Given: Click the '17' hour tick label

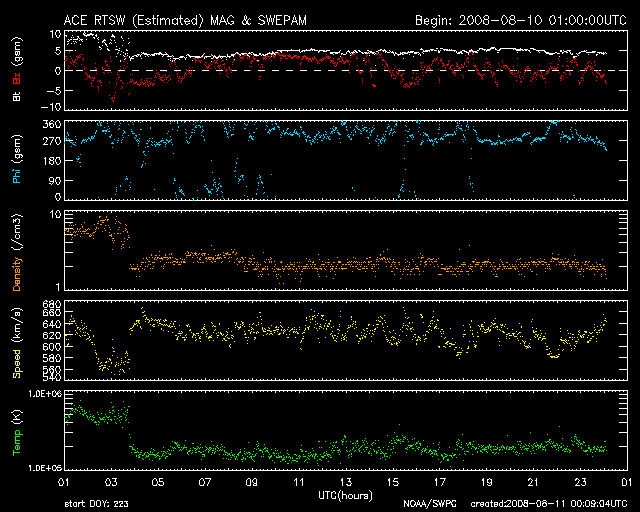Looking at the screenshot, I should 440,482.
